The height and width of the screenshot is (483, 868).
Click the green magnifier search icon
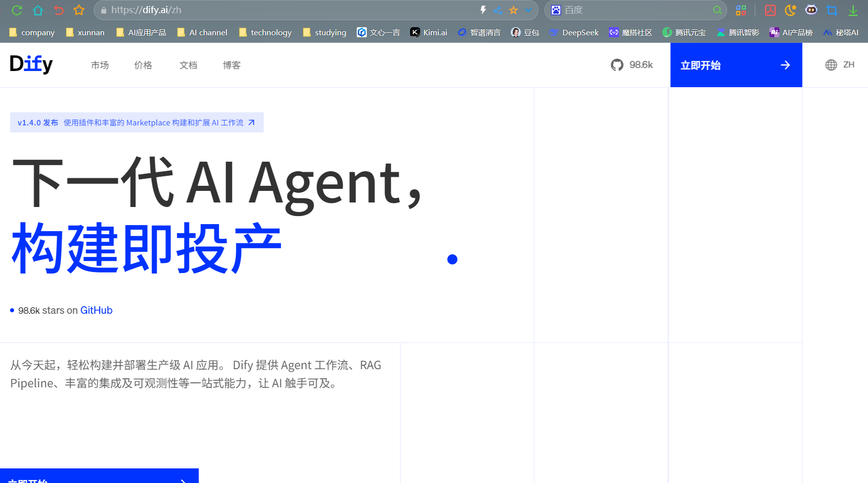(718, 10)
